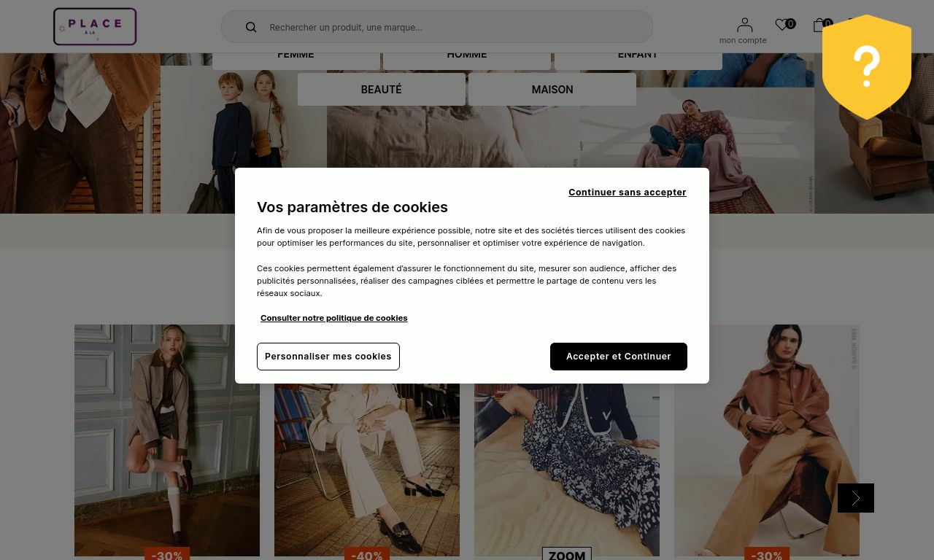934x560 pixels.
Task: Open Consulter notre politique de cookies
Action: coord(334,318)
